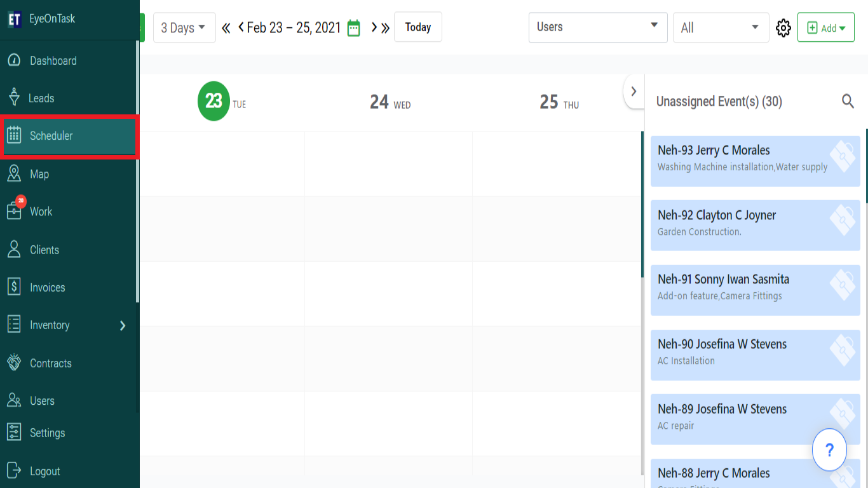Click the unassigned events list scrollbar
The image size is (868, 488).
pyautogui.click(x=867, y=166)
